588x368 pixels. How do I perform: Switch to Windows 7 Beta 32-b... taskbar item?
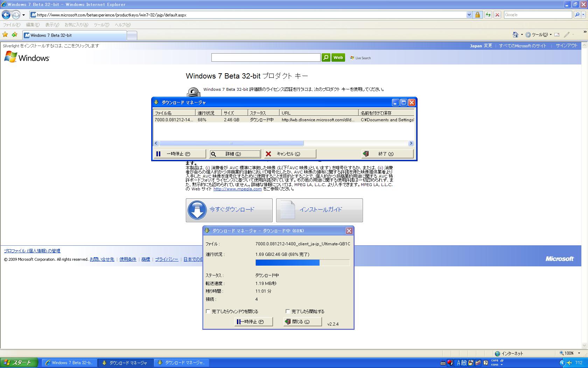(69, 363)
